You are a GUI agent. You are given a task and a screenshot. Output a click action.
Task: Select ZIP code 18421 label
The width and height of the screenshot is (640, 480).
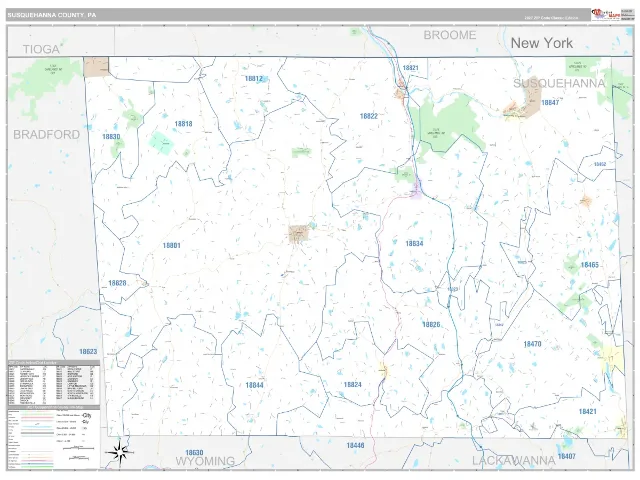click(x=587, y=411)
